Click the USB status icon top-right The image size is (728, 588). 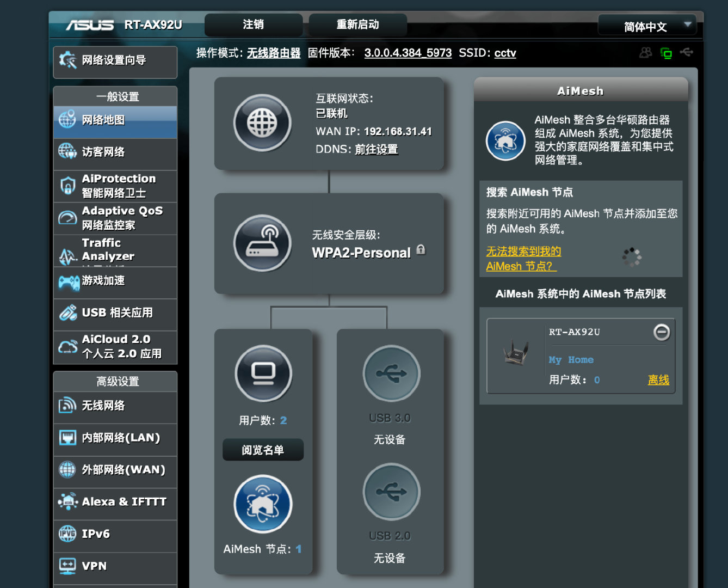point(687,53)
